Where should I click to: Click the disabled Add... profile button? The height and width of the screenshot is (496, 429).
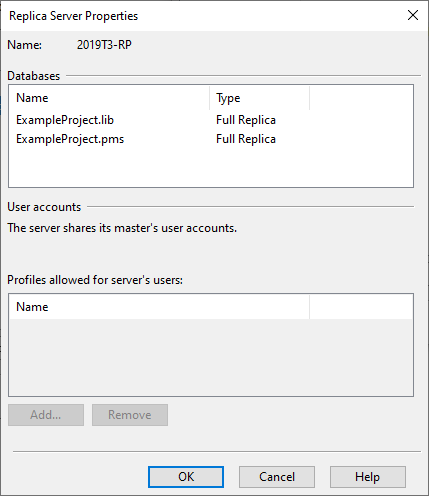pos(46,415)
